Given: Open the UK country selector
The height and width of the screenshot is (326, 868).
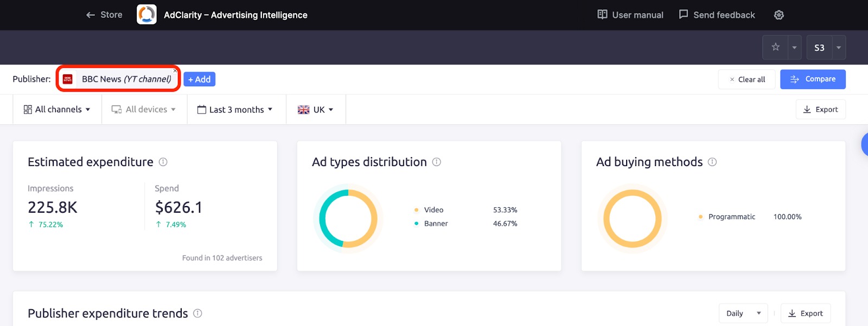Looking at the screenshot, I should (315, 110).
